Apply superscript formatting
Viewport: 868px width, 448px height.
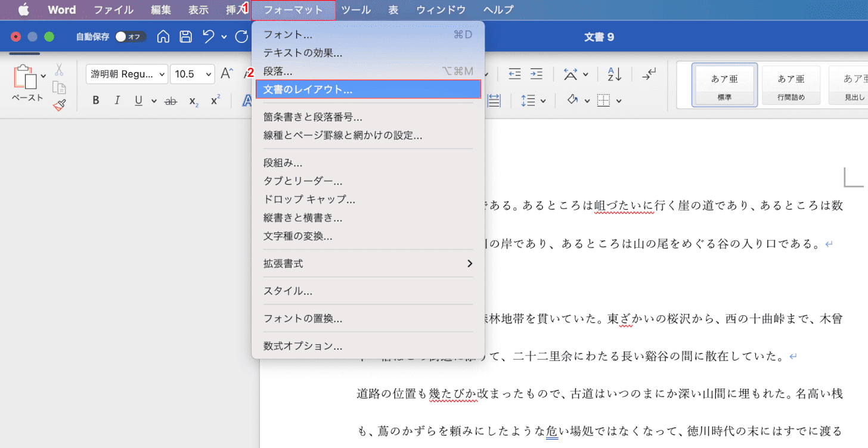tap(216, 100)
